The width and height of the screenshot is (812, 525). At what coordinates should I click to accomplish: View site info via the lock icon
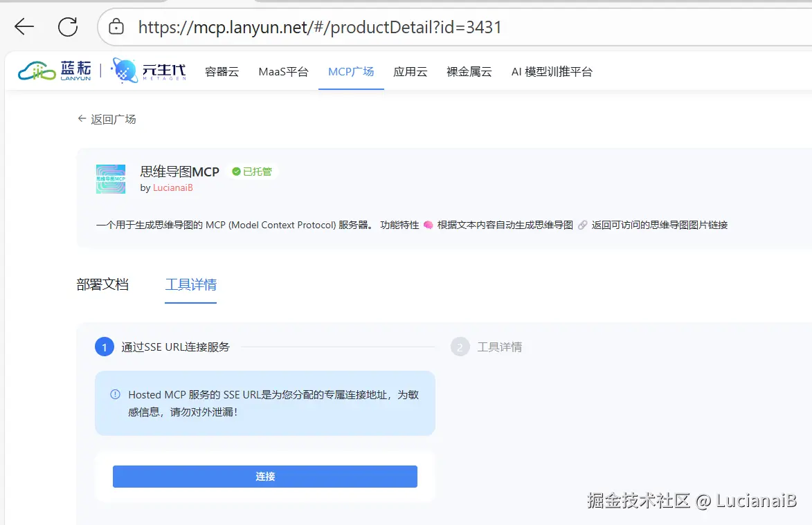(x=116, y=26)
